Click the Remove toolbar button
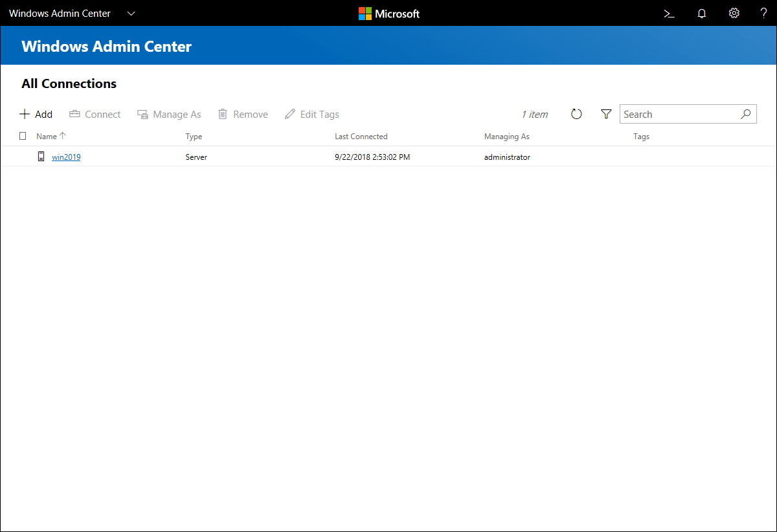This screenshot has width=777, height=532. click(243, 115)
